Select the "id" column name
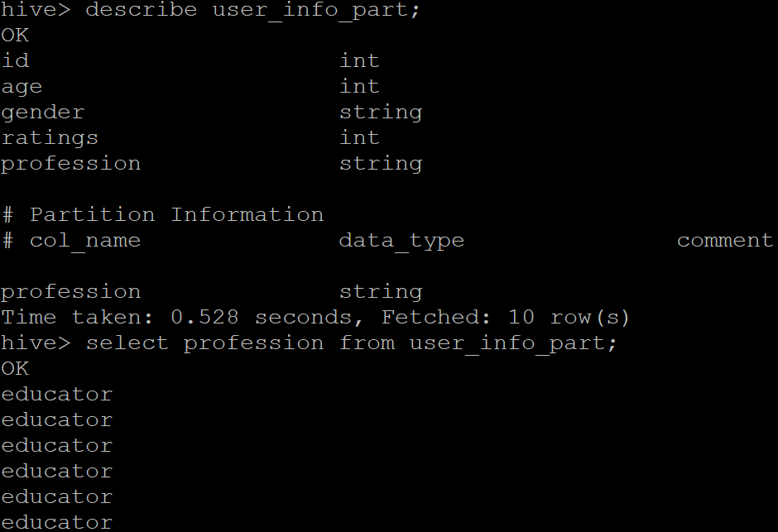This screenshot has width=778, height=532. pyautogui.click(x=15, y=61)
